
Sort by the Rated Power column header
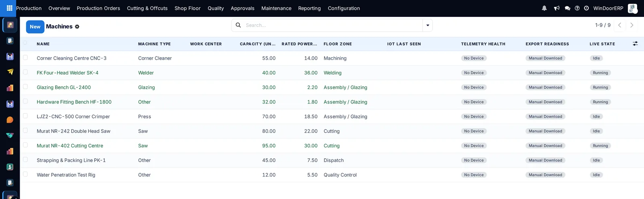[299, 44]
